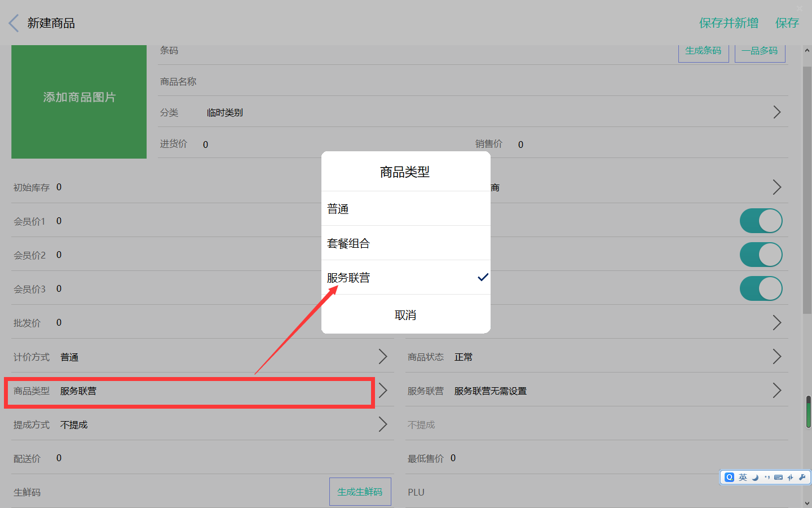This screenshot has height=508, width=812.
Task: Expand the 提成方式 不提成 chevron
Action: pyautogui.click(x=383, y=424)
